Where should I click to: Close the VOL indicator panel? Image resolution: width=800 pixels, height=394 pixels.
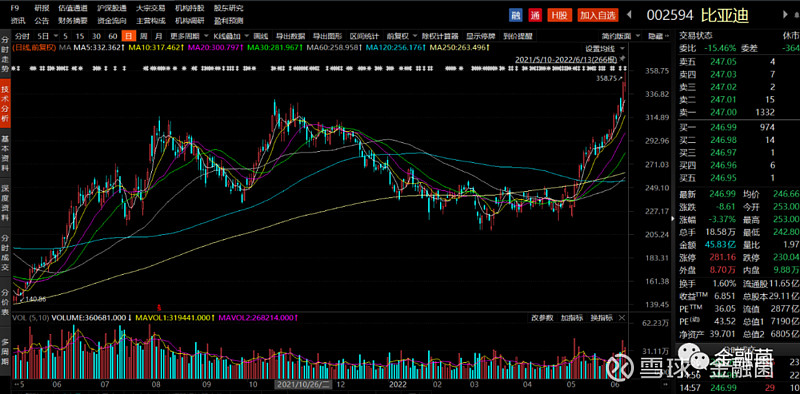(x=621, y=317)
